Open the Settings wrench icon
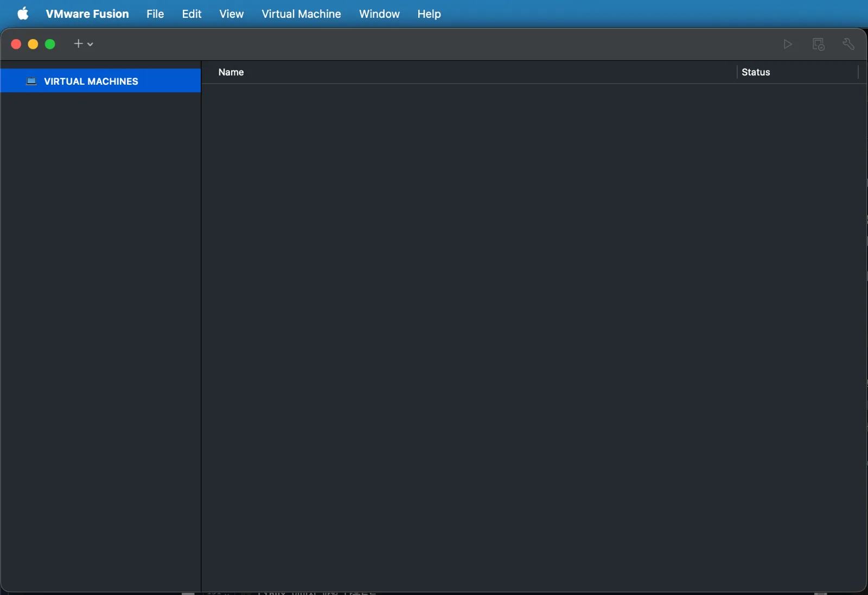 coord(848,44)
